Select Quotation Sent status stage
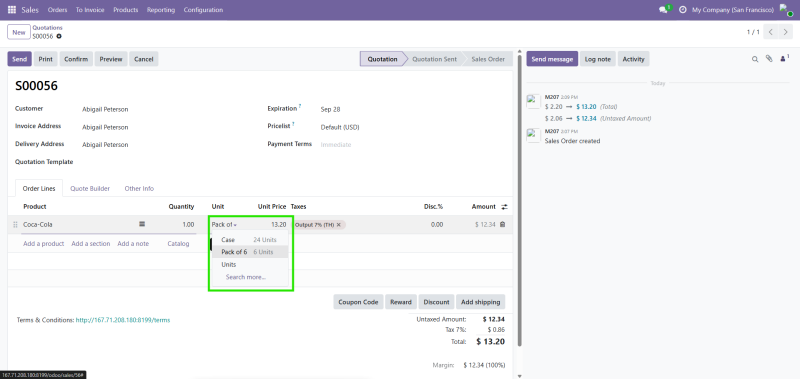The image size is (800, 379). (434, 59)
